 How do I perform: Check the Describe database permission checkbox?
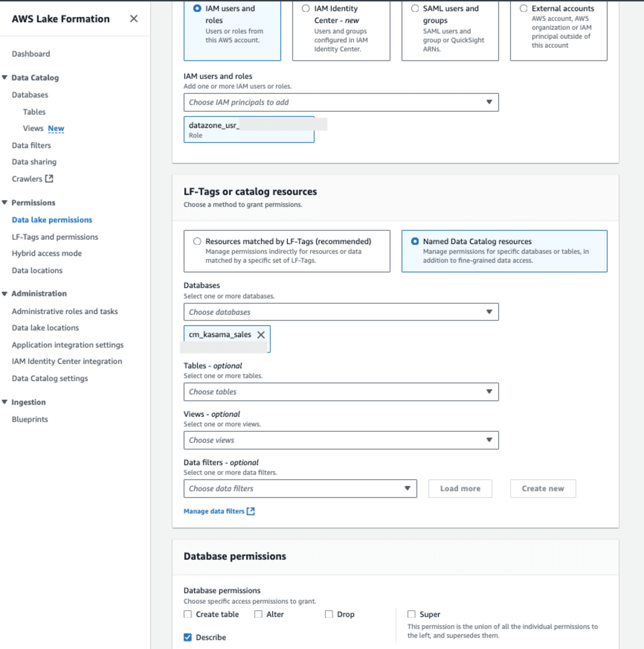188,637
